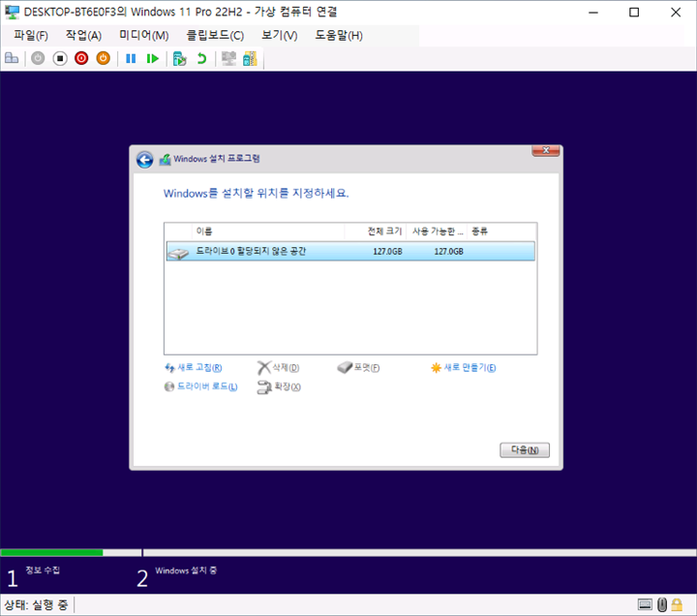Open the 클립보드(C) menu
697x616 pixels.
point(215,35)
